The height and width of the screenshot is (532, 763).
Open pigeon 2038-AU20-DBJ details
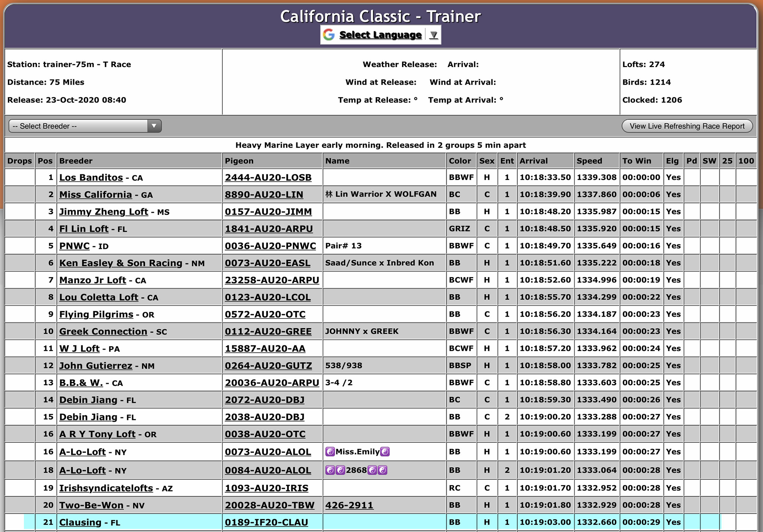[265, 417]
